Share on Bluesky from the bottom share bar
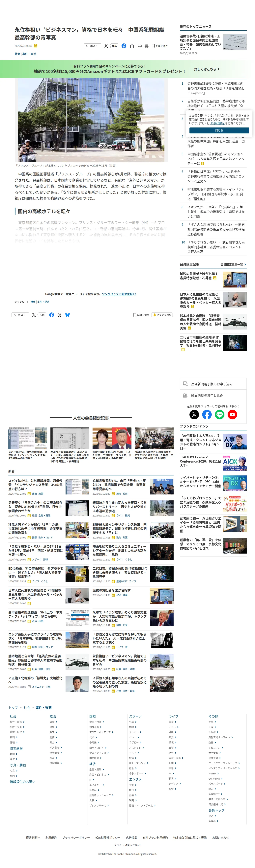The image size is (255, 868). pos(68,315)
